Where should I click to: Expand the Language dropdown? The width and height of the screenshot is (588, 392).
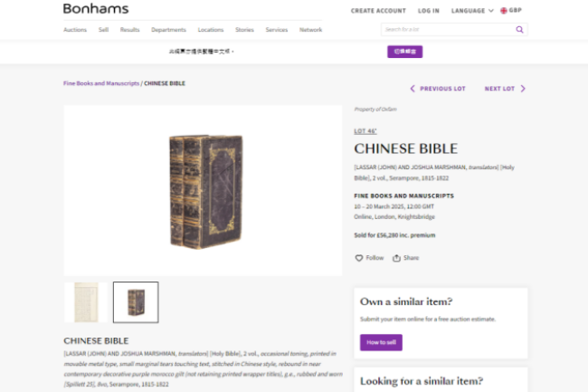click(472, 11)
